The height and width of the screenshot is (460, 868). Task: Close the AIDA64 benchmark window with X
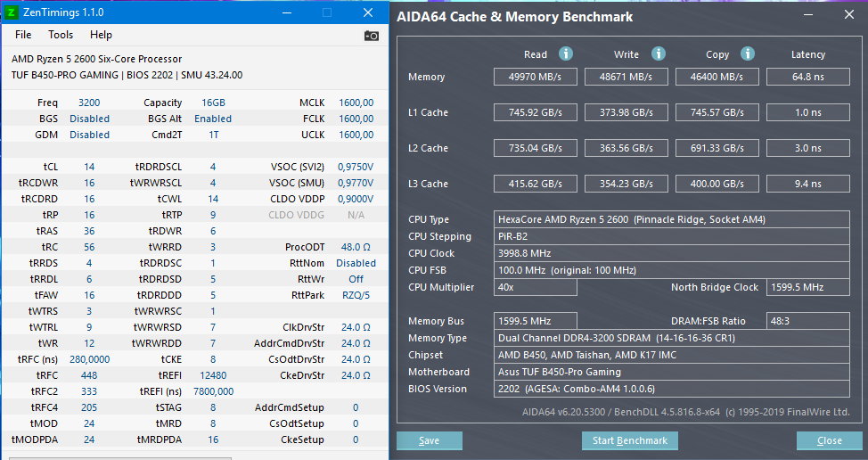[x=849, y=15]
